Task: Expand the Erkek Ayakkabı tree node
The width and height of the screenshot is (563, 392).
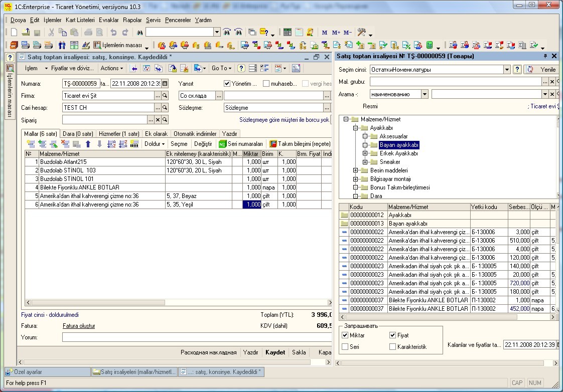Action: pos(365,153)
